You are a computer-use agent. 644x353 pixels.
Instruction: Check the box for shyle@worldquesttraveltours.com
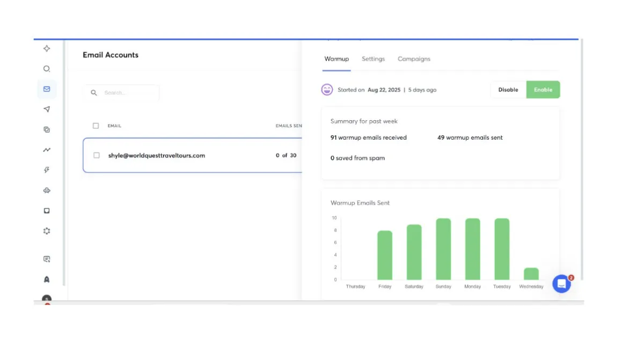point(97,155)
